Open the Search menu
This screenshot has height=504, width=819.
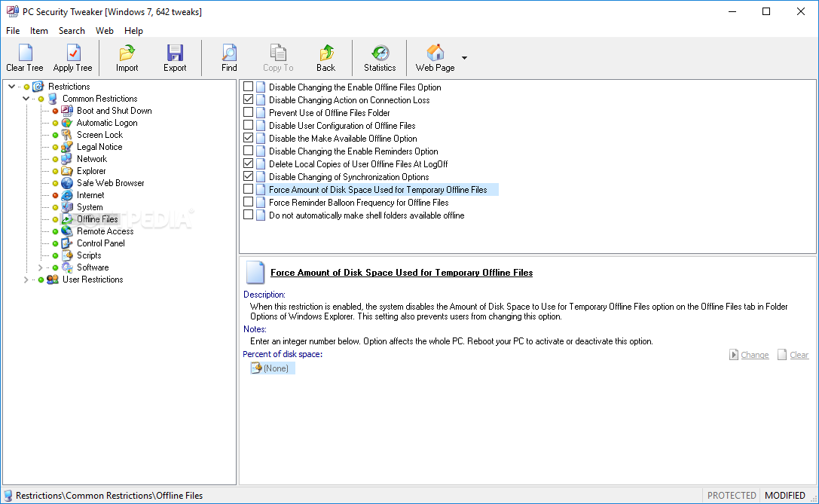pyautogui.click(x=72, y=31)
